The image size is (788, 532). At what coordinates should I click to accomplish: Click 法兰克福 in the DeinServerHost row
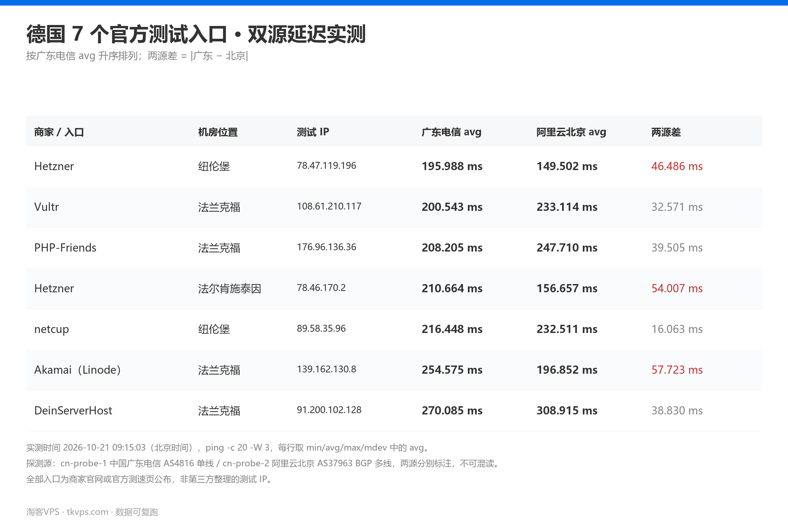tap(219, 411)
